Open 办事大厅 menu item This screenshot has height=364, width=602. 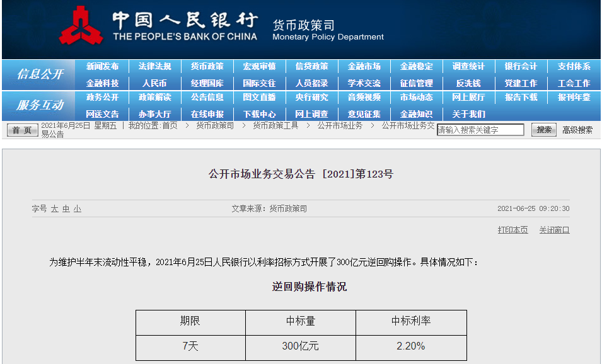tap(154, 115)
